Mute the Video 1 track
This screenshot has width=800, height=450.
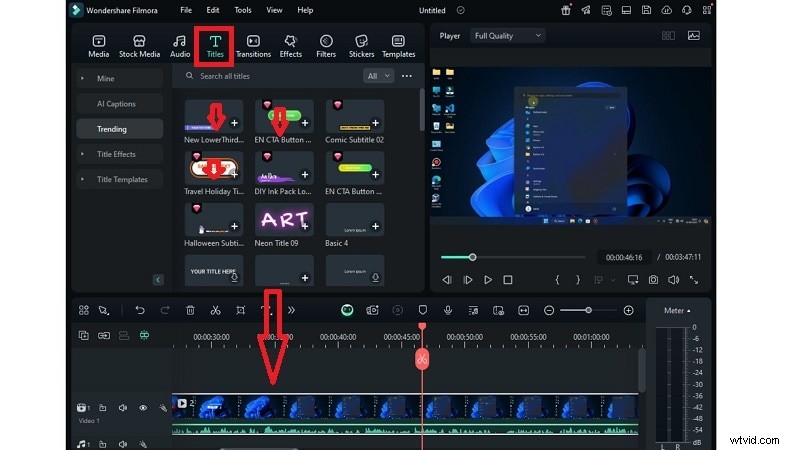coord(122,408)
